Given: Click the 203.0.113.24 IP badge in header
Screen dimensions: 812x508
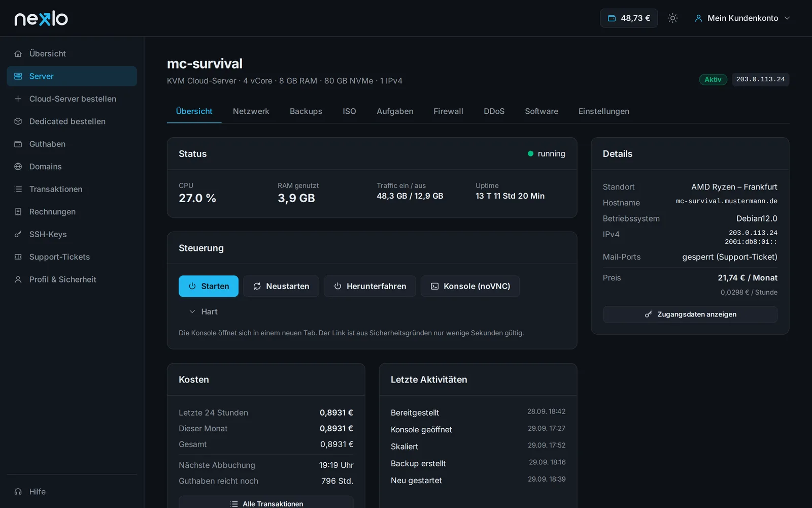Looking at the screenshot, I should pyautogui.click(x=760, y=80).
